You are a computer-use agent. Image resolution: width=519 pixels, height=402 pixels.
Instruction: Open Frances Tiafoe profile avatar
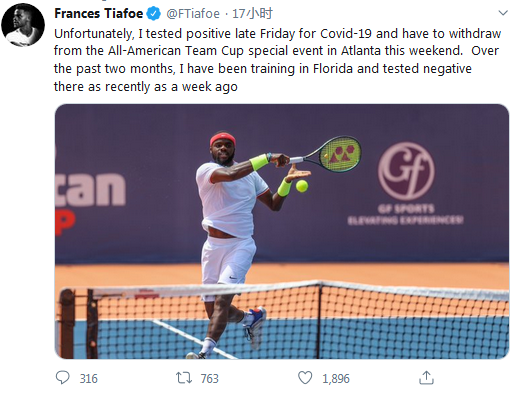point(23,25)
